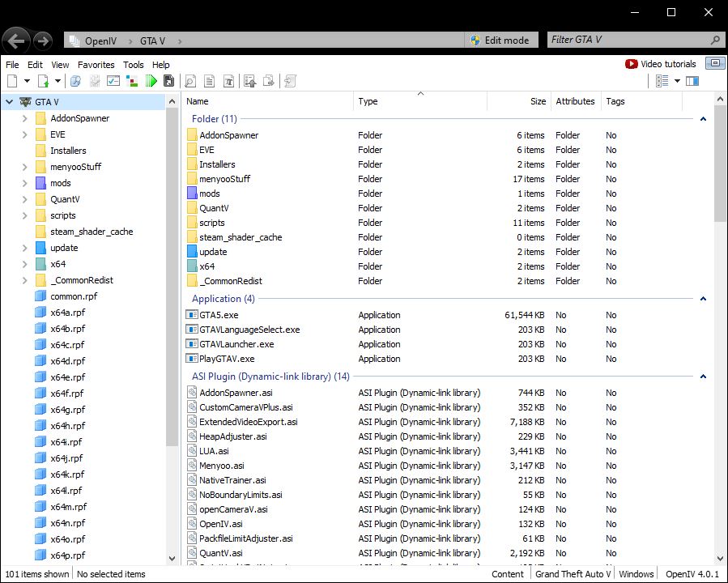The image size is (728, 583).
Task: Collapse the Application (4) group
Action: [x=703, y=299]
